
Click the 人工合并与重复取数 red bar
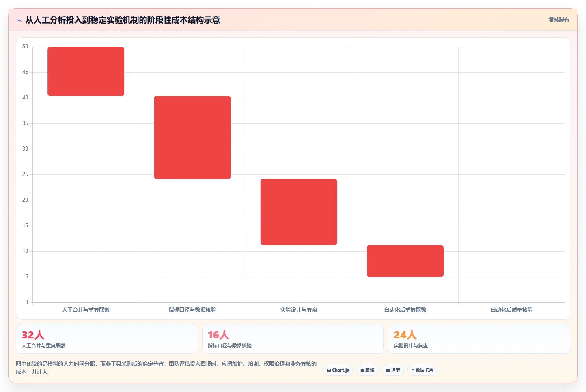point(86,71)
